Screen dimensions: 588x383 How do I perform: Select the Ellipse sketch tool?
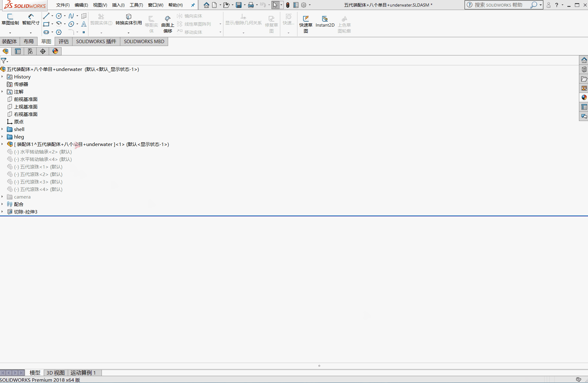coord(71,24)
